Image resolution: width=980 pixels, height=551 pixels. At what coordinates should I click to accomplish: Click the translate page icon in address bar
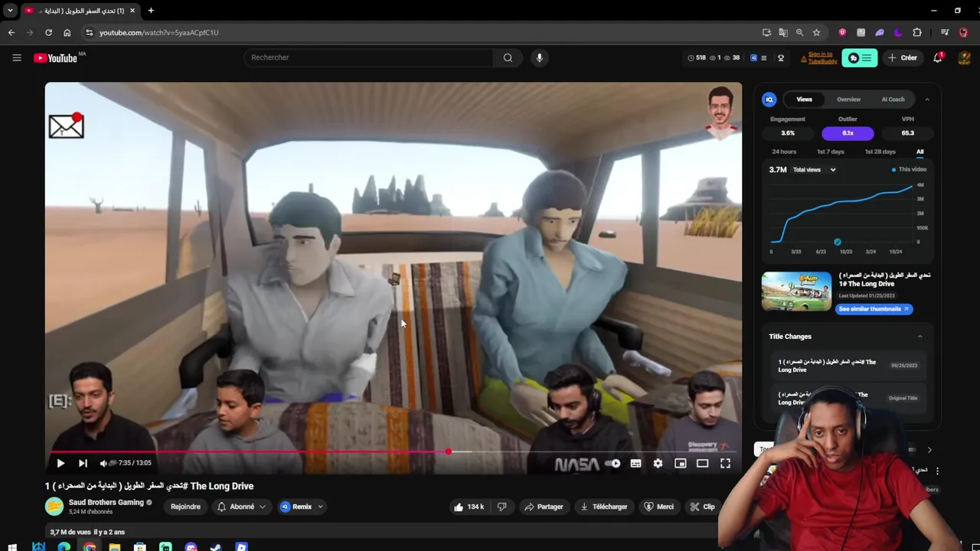click(783, 32)
